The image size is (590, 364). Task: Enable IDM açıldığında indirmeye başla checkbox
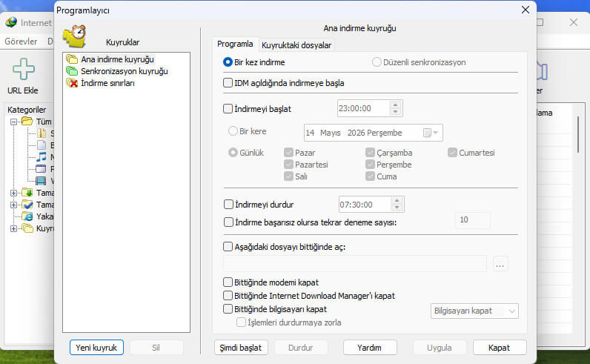coord(228,83)
